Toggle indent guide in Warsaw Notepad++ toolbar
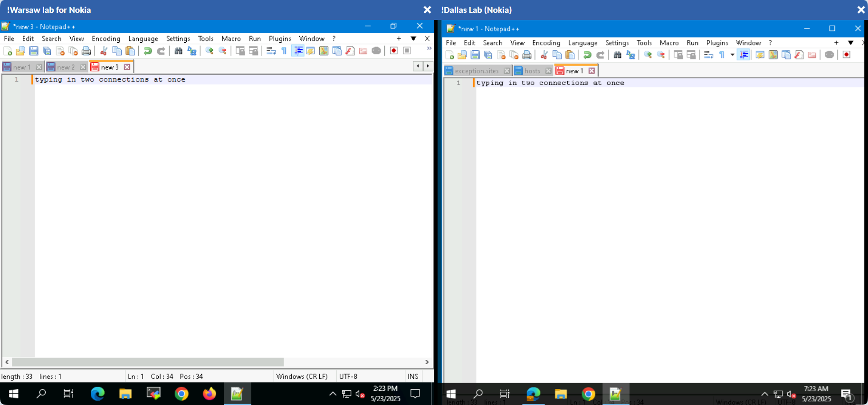The image size is (868, 405). [298, 51]
